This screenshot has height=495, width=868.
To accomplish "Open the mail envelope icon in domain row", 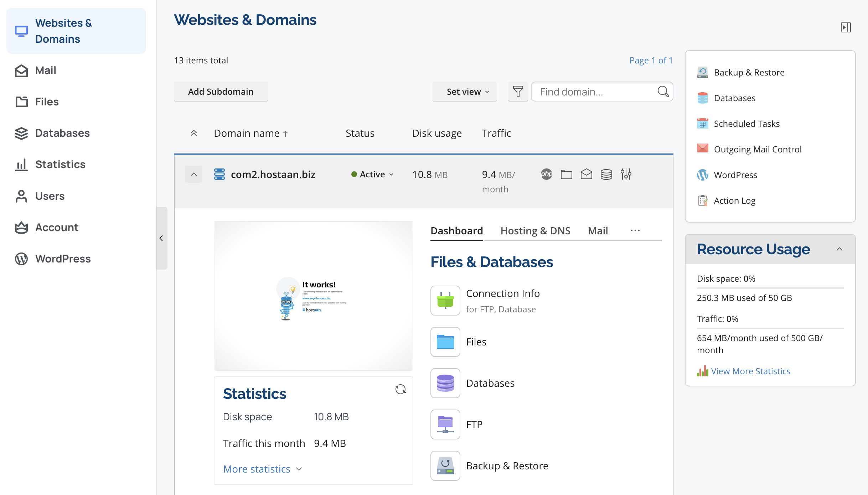I will click(x=586, y=174).
